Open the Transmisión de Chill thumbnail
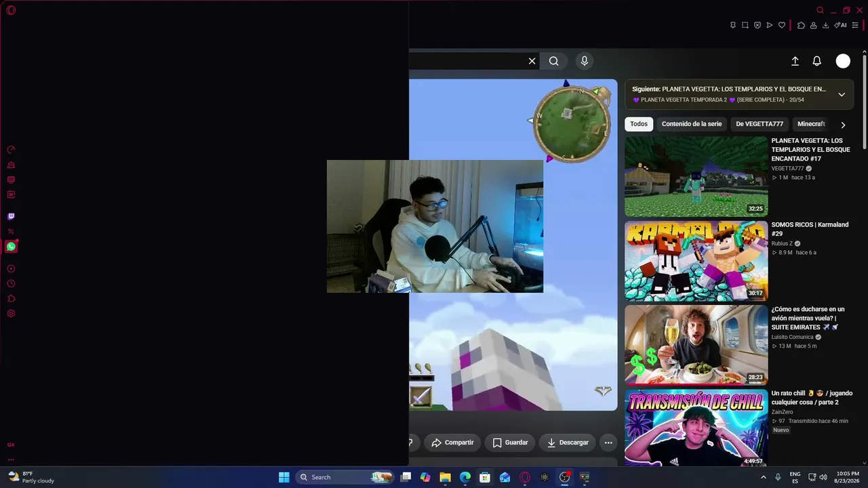This screenshot has width=868, height=488. 696,428
